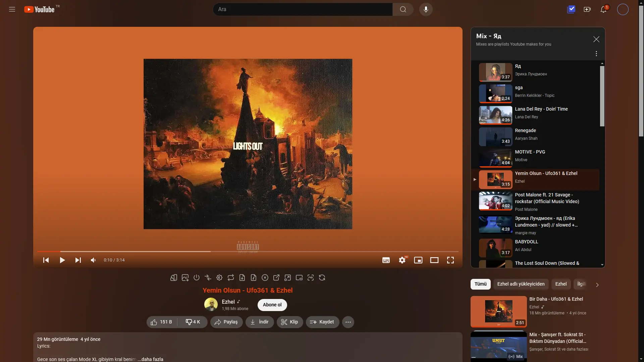Click the Kaydet save button
Image resolution: width=644 pixels, height=362 pixels.
[322, 322]
